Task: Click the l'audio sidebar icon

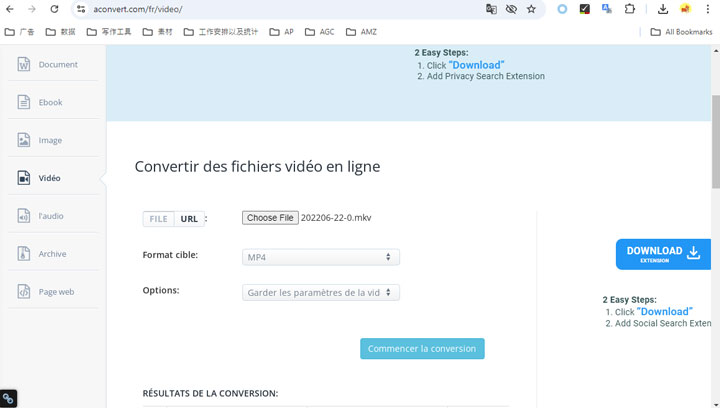Action: (23, 216)
